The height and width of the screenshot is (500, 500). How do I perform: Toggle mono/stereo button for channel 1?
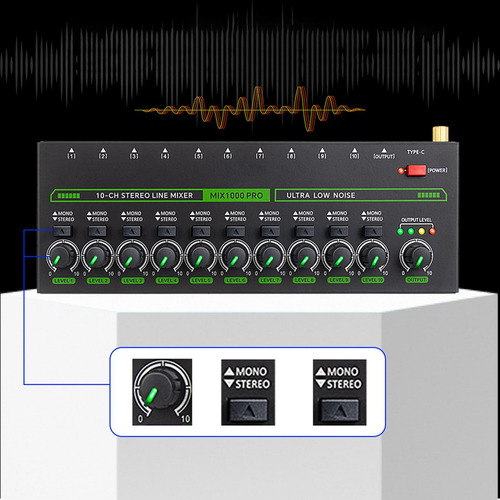pyautogui.click(x=62, y=231)
